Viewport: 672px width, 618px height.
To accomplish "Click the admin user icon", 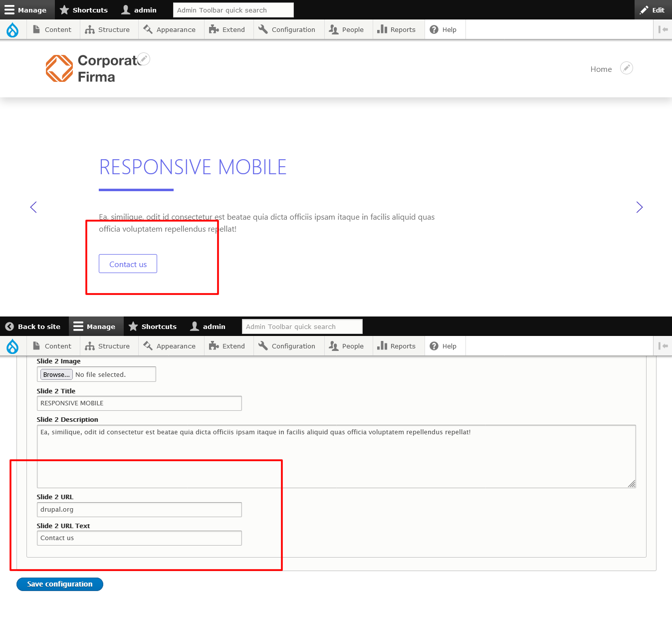I will pos(125,9).
